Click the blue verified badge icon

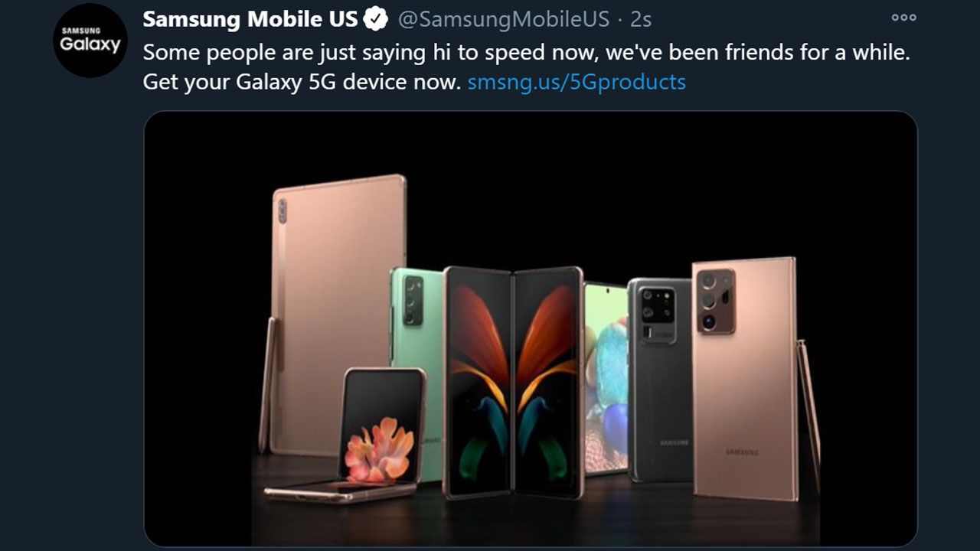click(x=375, y=19)
